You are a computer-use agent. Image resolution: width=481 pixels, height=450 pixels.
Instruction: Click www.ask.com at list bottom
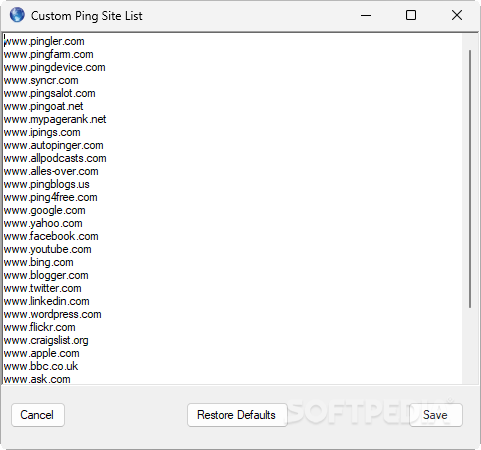pos(37,379)
